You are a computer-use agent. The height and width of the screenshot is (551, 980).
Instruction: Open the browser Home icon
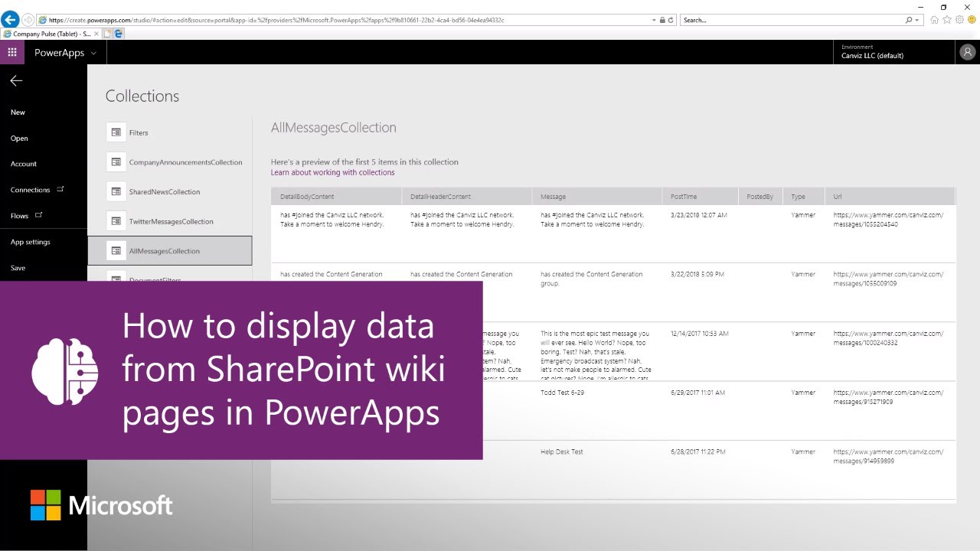pyautogui.click(x=934, y=20)
